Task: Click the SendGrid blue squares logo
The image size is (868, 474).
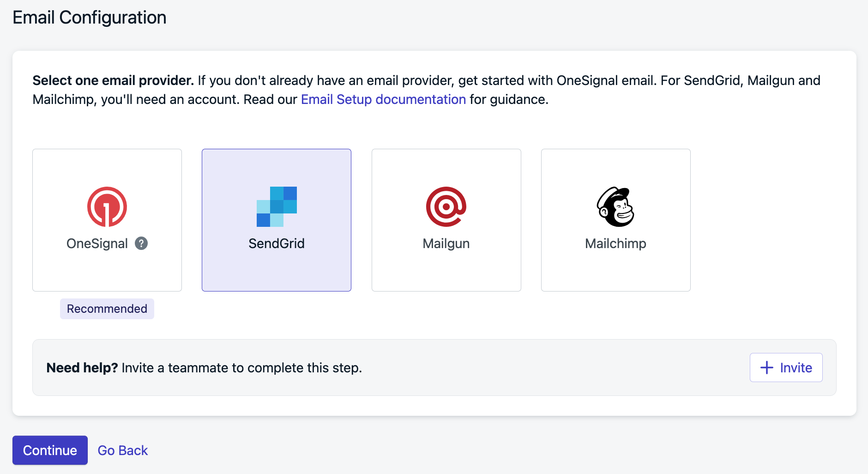Action: (x=277, y=207)
